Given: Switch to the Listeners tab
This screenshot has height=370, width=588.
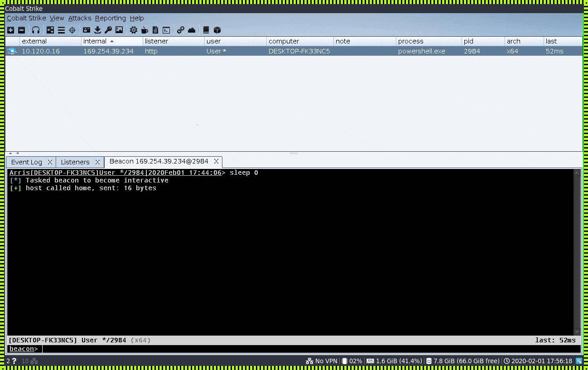Looking at the screenshot, I should point(75,162).
